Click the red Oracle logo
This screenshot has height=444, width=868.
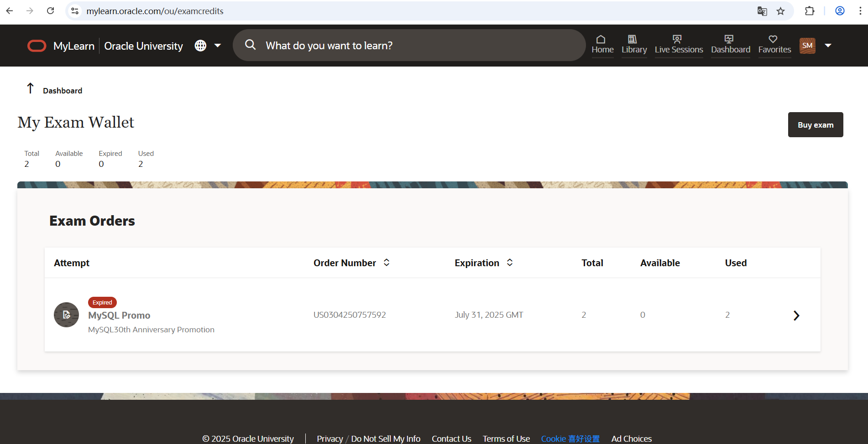37,46
